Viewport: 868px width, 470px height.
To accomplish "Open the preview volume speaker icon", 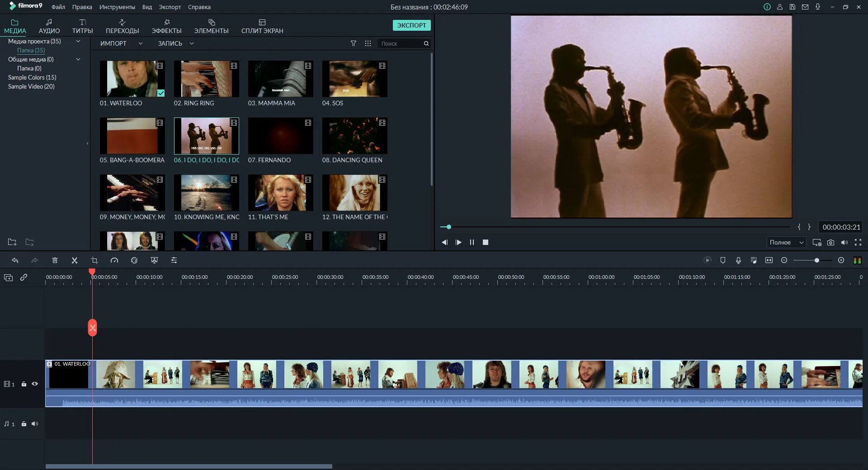I will [x=844, y=243].
